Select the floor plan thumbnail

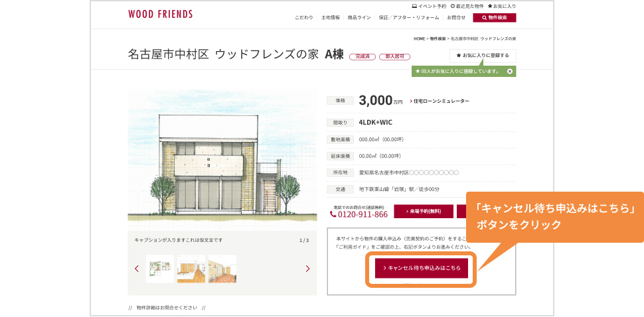pyautogui.click(x=160, y=269)
